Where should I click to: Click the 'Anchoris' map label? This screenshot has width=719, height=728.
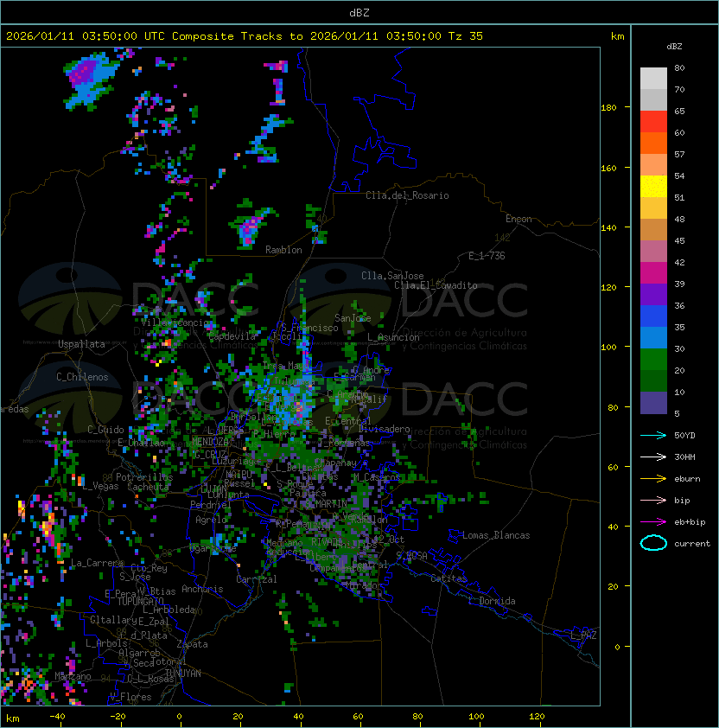pyautogui.click(x=202, y=589)
